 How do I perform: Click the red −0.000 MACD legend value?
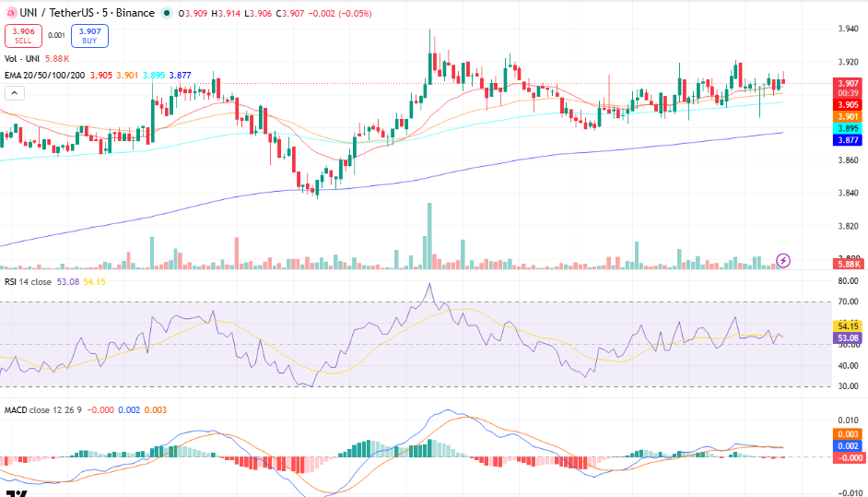pyautogui.click(x=100, y=410)
